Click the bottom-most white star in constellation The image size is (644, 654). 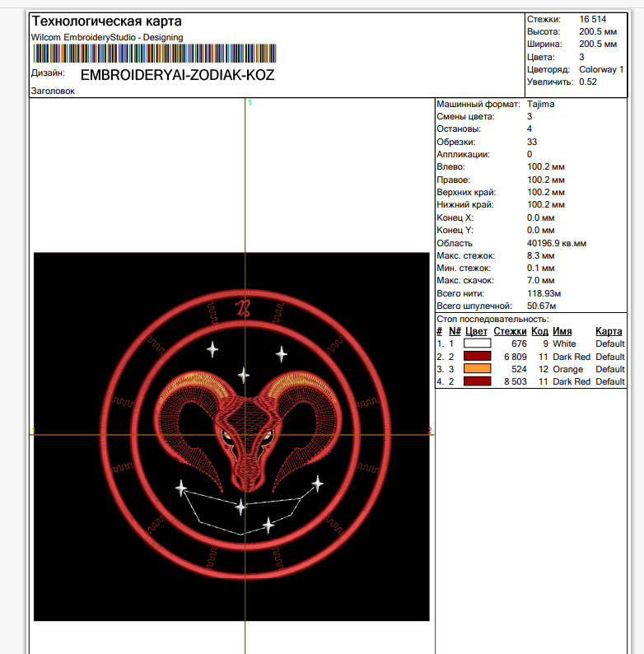[x=268, y=525]
